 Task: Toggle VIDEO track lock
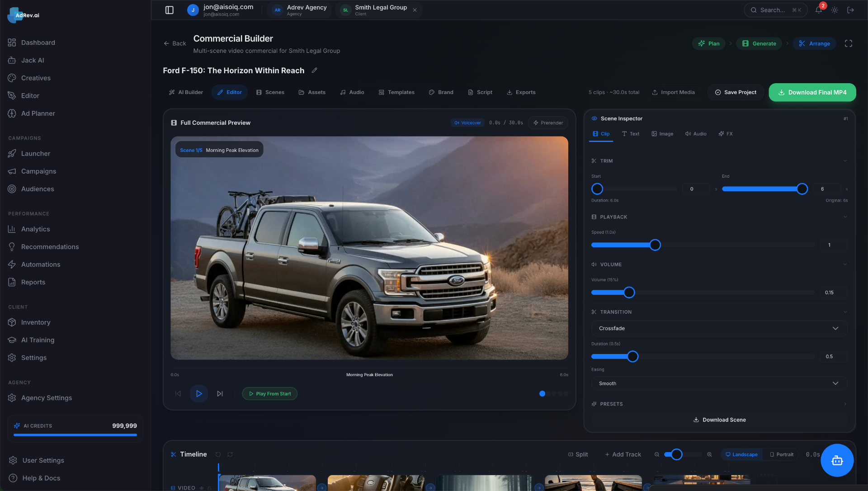point(209,488)
